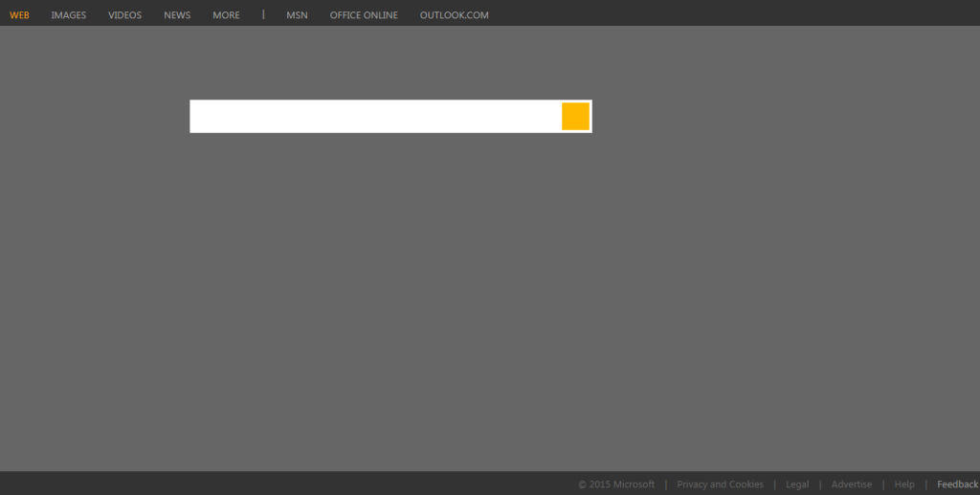Open the Legal footer link
The height and width of the screenshot is (495, 980).
[x=797, y=484]
